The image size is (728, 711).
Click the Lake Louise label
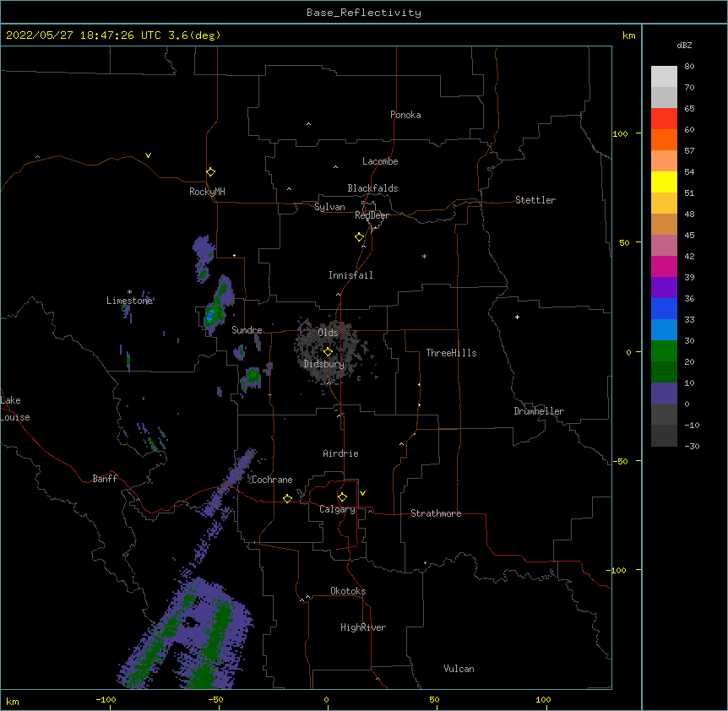[15, 409]
